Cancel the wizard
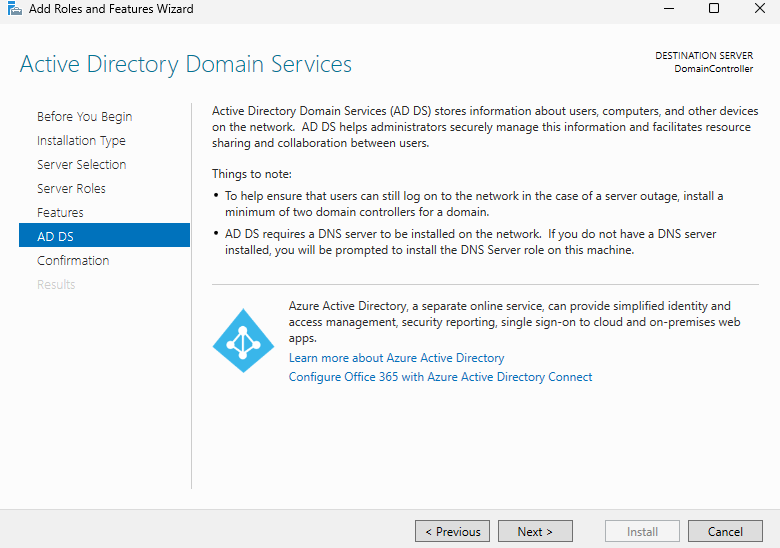Viewport: 780px width, 548px height. [725, 532]
